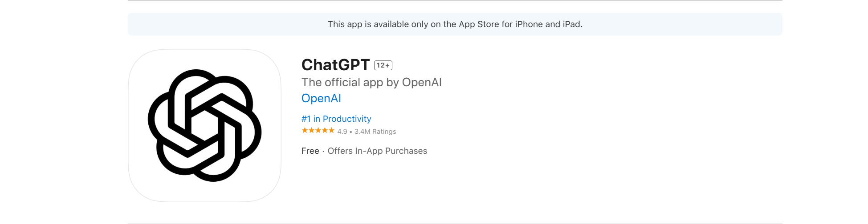This screenshot has width=868, height=224.
Task: Click the Free price label
Action: click(x=310, y=151)
